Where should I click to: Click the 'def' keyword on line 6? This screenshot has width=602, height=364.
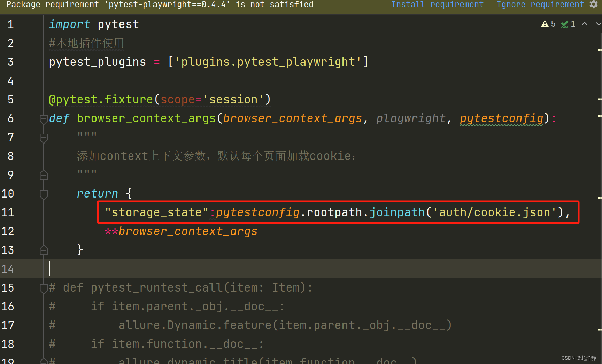59,118
